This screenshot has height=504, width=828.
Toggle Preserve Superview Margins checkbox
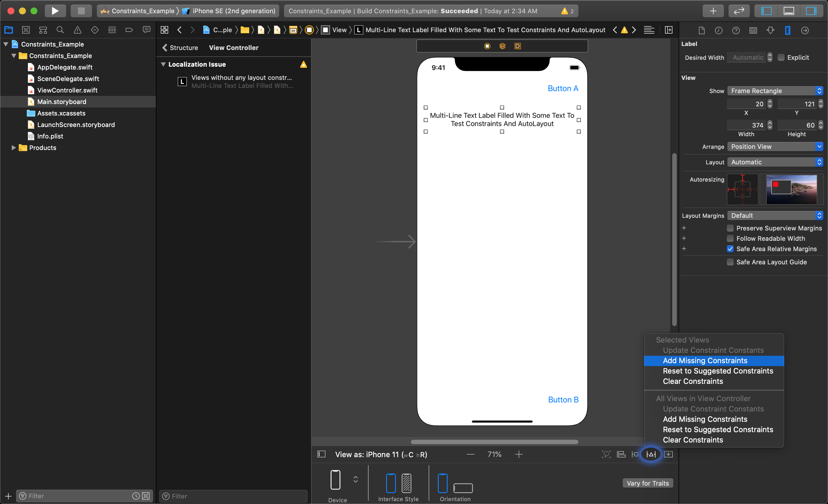click(729, 227)
